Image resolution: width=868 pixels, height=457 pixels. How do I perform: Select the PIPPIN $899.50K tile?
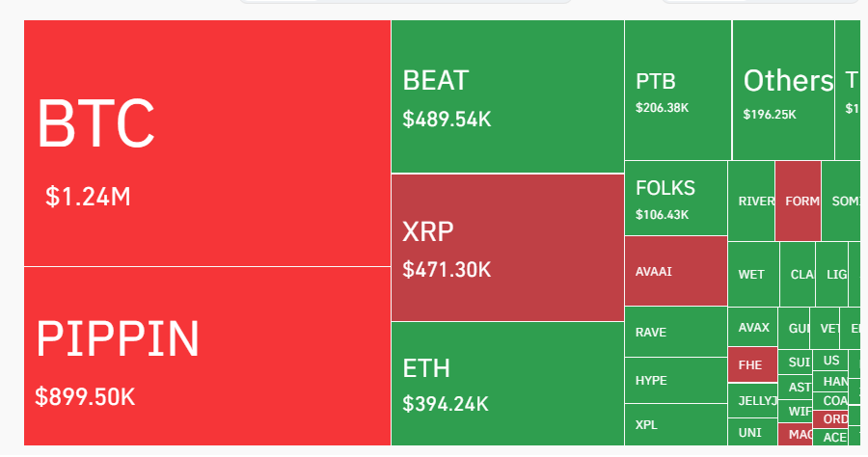pos(207,355)
